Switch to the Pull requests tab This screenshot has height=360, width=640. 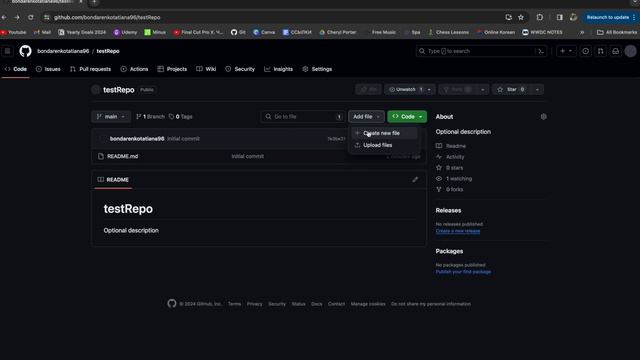[x=90, y=69]
